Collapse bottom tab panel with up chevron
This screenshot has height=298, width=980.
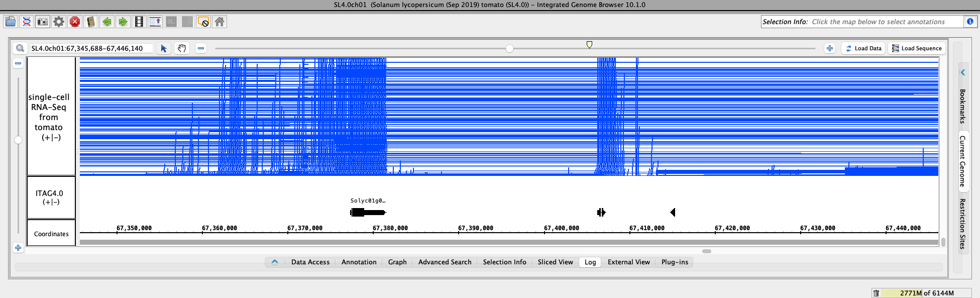pyautogui.click(x=275, y=262)
